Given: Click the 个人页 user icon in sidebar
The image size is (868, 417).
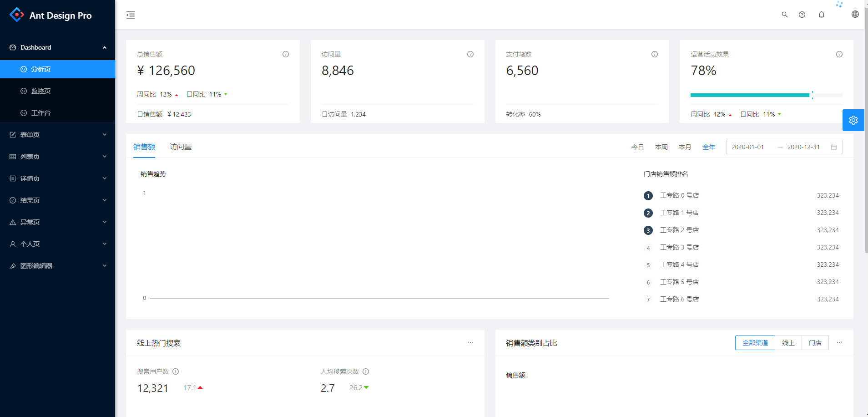Looking at the screenshot, I should (13, 244).
